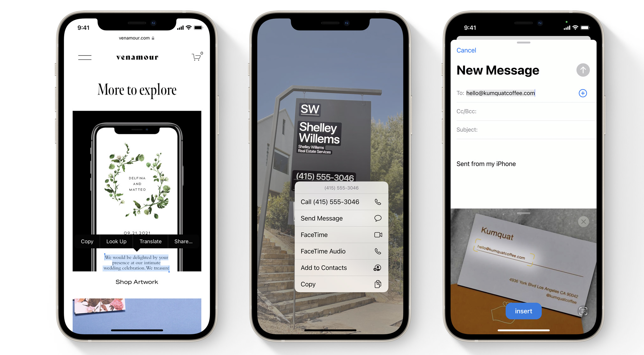This screenshot has height=355, width=644.
Task: Tap the Call (415) 555-3046 option
Action: (x=339, y=202)
